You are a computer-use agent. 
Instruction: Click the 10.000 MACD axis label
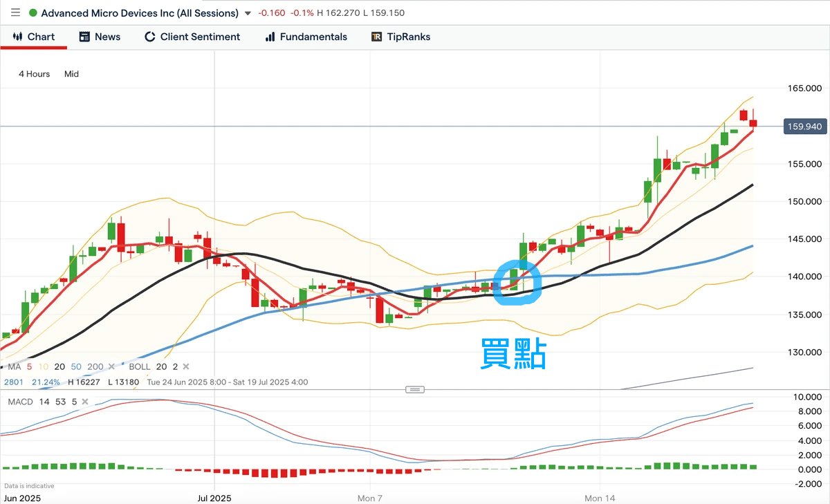806,397
